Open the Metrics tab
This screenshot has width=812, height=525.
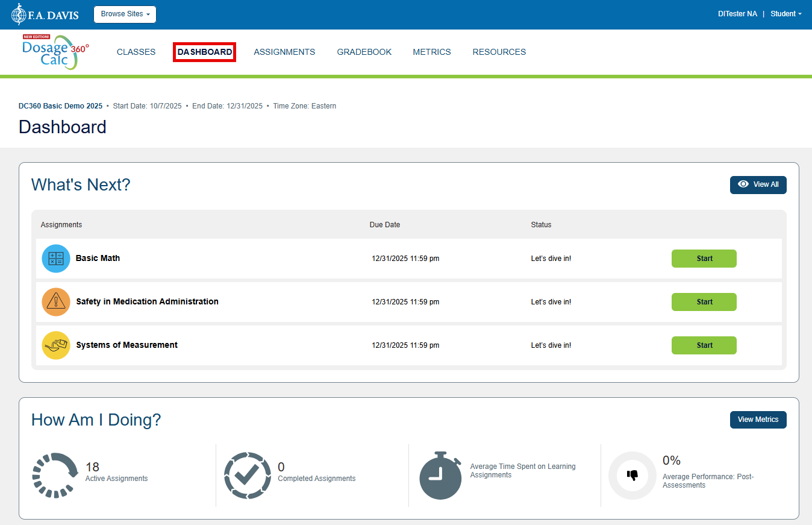[432, 52]
